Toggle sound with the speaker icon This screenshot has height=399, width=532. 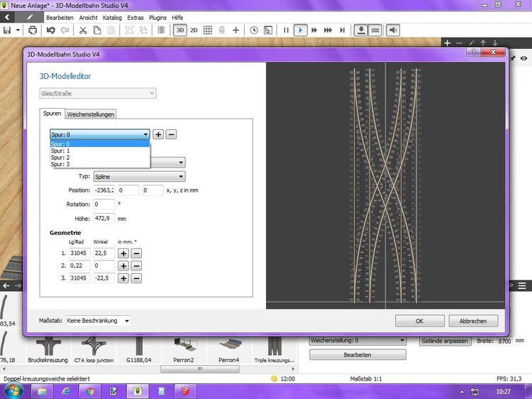coord(393,31)
